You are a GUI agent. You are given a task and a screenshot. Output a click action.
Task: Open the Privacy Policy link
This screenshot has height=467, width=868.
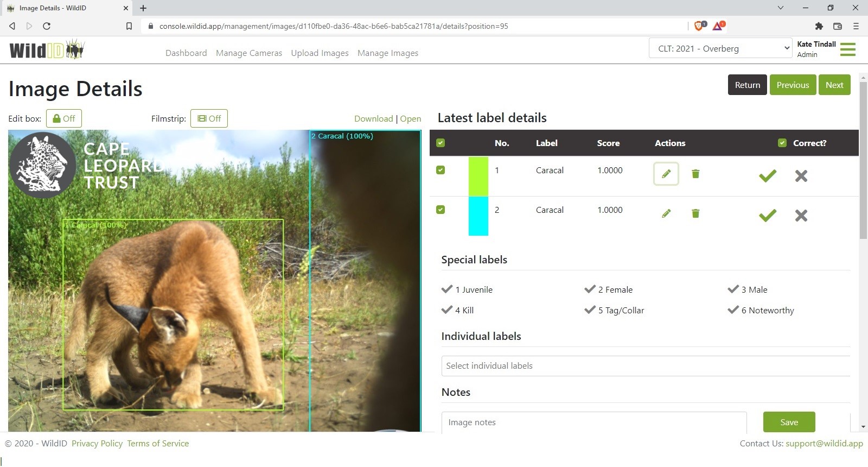tap(97, 444)
